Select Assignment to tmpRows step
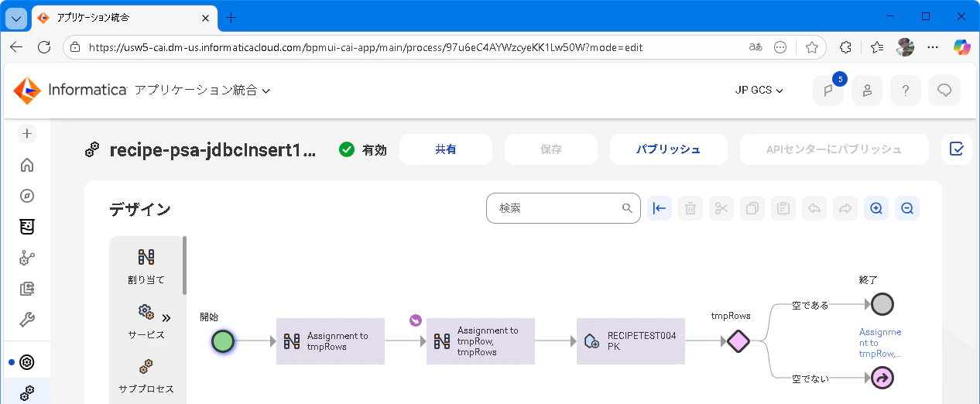The height and width of the screenshot is (404, 980). (331, 341)
